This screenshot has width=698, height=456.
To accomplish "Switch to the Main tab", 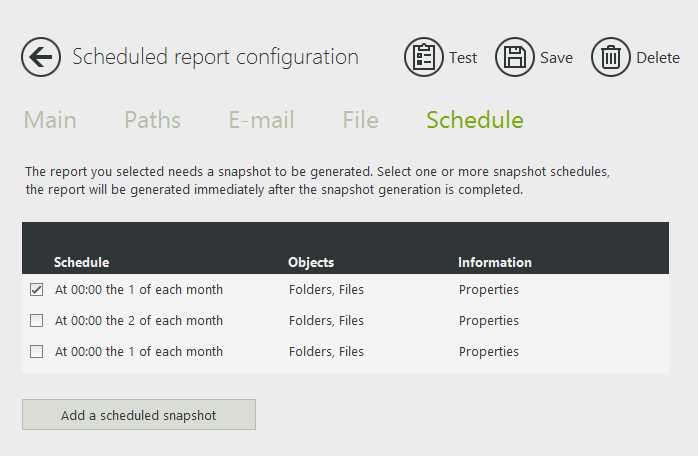I will point(50,121).
